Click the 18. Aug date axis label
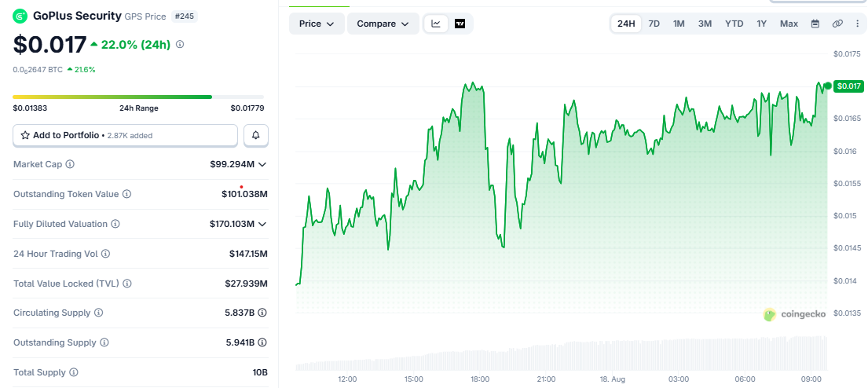The image size is (868, 388). point(612,379)
